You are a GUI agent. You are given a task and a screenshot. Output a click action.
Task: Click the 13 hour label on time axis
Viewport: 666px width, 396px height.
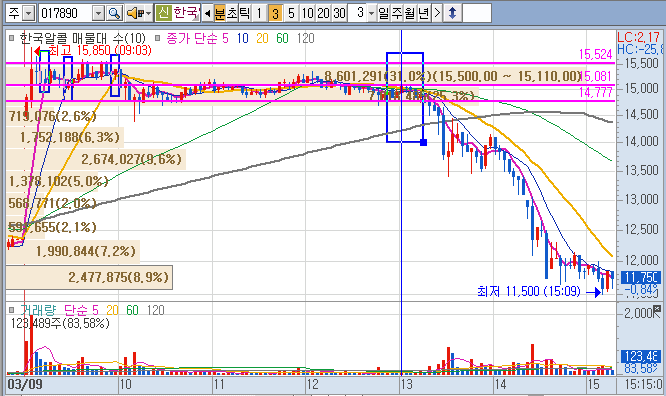(406, 385)
